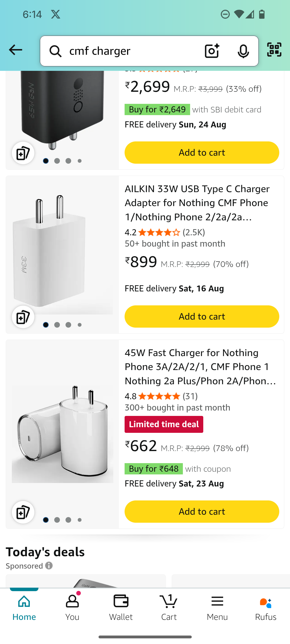Tap the white 33W charger product image
This screenshot has height=644, width=290.
click(x=62, y=251)
